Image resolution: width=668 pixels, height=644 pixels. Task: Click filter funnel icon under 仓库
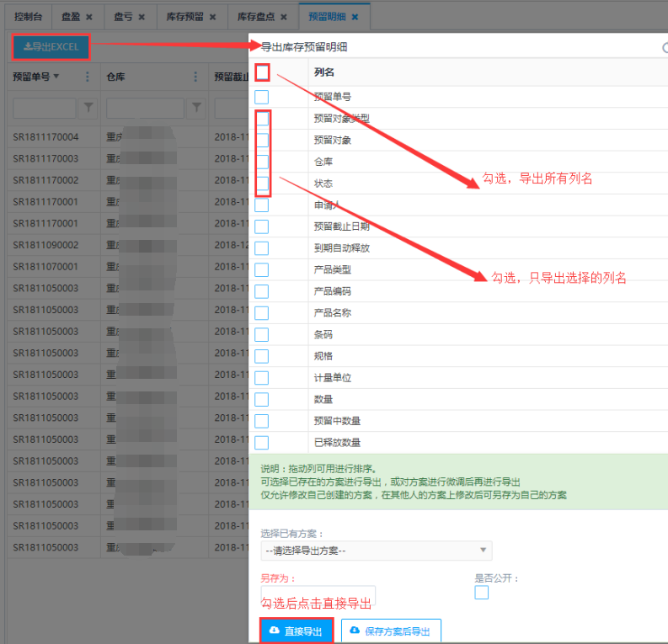coord(195,108)
